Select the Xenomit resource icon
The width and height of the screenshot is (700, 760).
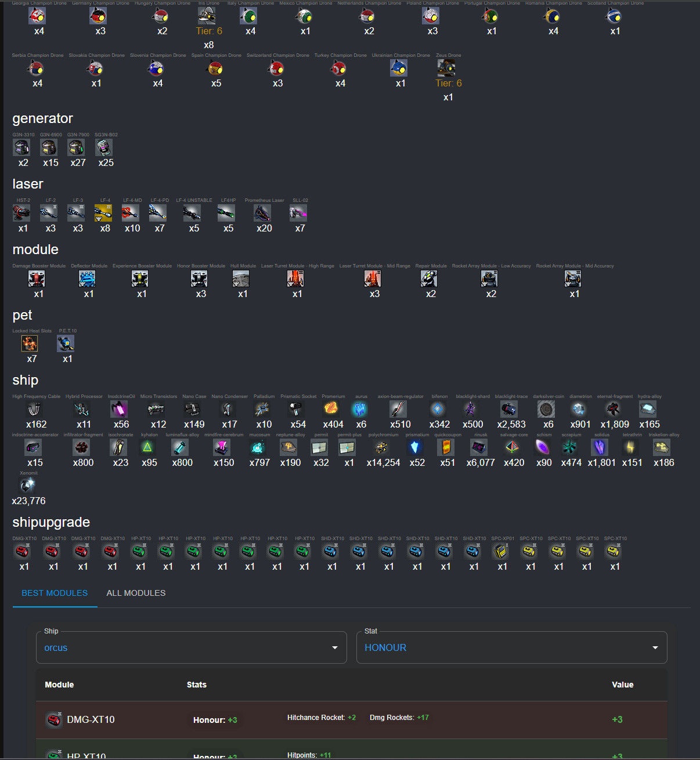coord(27,486)
